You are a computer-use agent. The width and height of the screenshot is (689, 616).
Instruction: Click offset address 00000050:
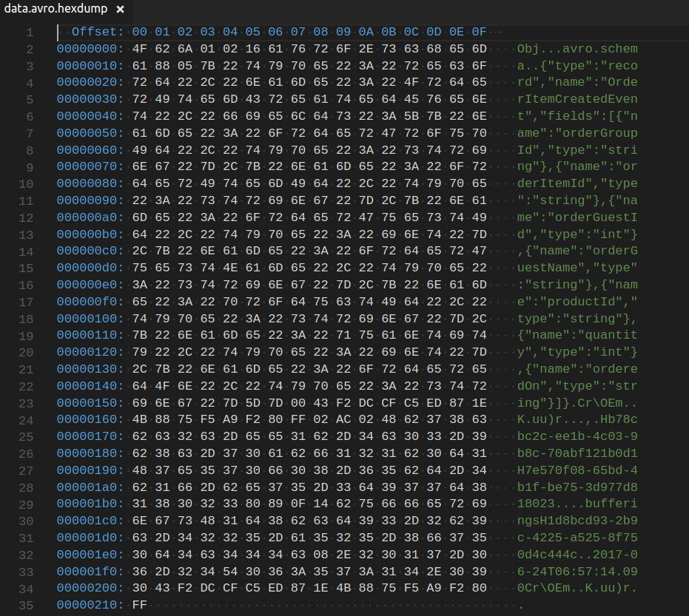[90, 133]
